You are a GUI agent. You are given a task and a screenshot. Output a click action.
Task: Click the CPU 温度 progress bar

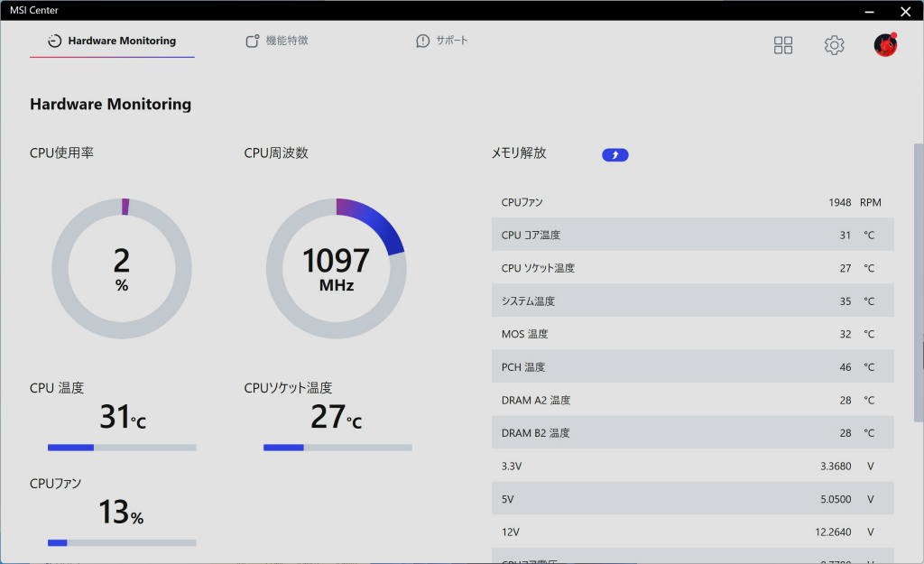(122, 448)
